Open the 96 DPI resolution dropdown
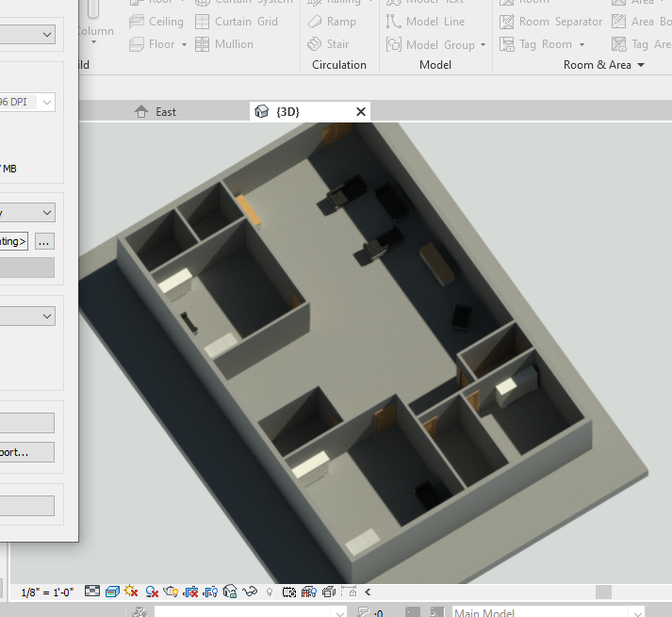This screenshot has width=672, height=617. click(x=47, y=103)
